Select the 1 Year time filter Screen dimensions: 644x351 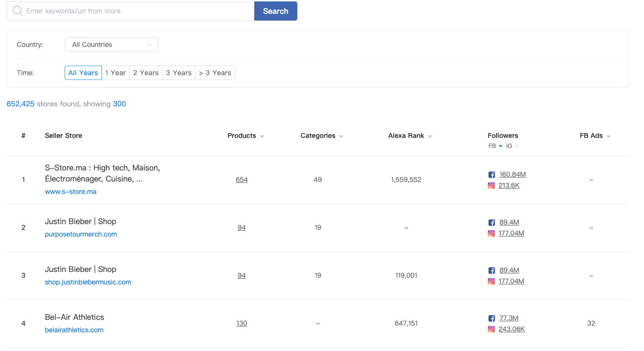(x=115, y=73)
